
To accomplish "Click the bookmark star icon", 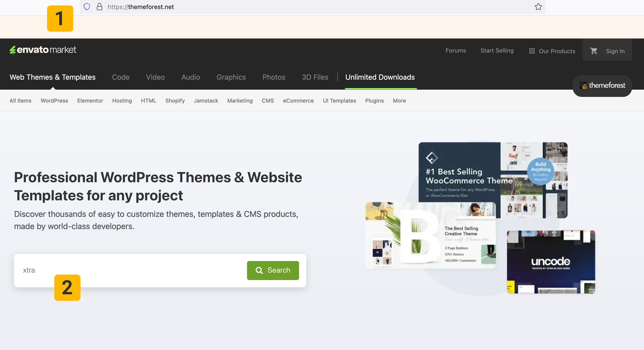I will (538, 7).
